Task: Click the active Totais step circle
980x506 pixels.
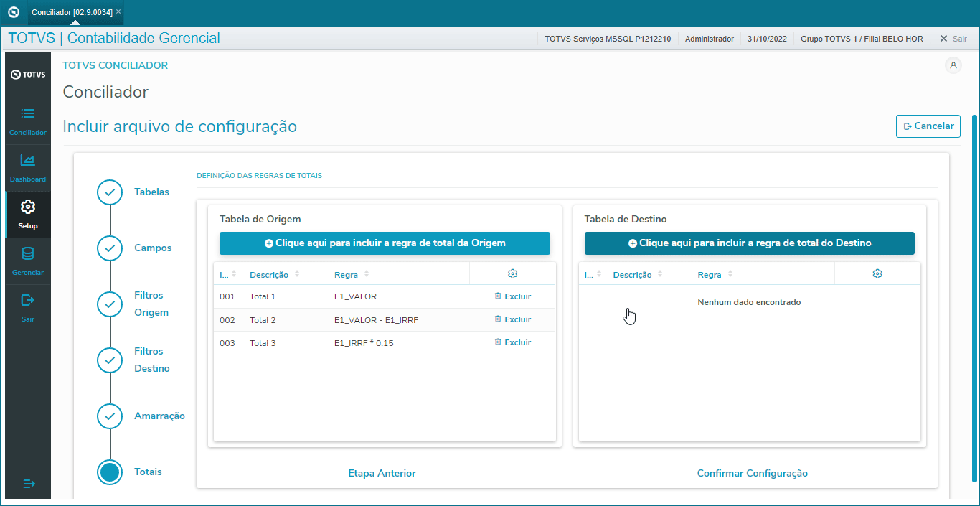Action: point(110,472)
